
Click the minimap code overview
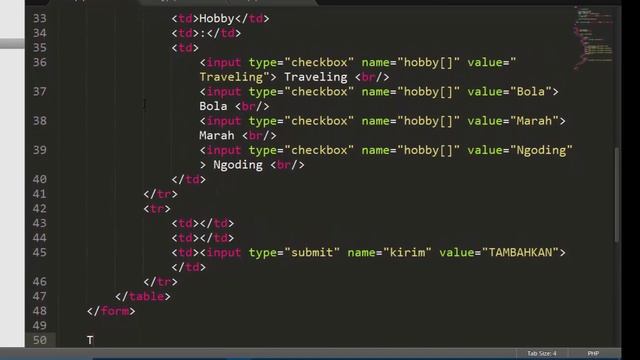click(594, 38)
